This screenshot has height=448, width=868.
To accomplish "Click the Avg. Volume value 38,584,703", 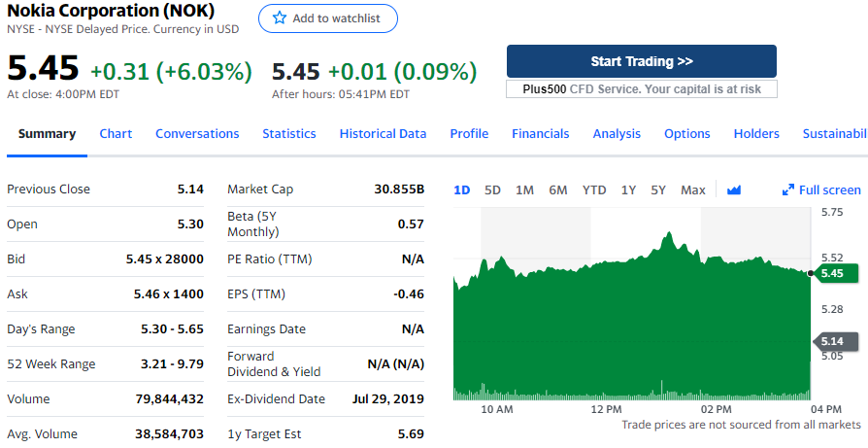I will pos(169,434).
